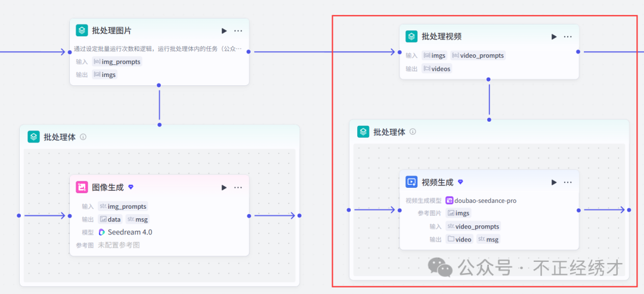Viewport: 644px width, 294px height.
Task: Click imgs output tag in 批处理图片
Action: (104, 75)
